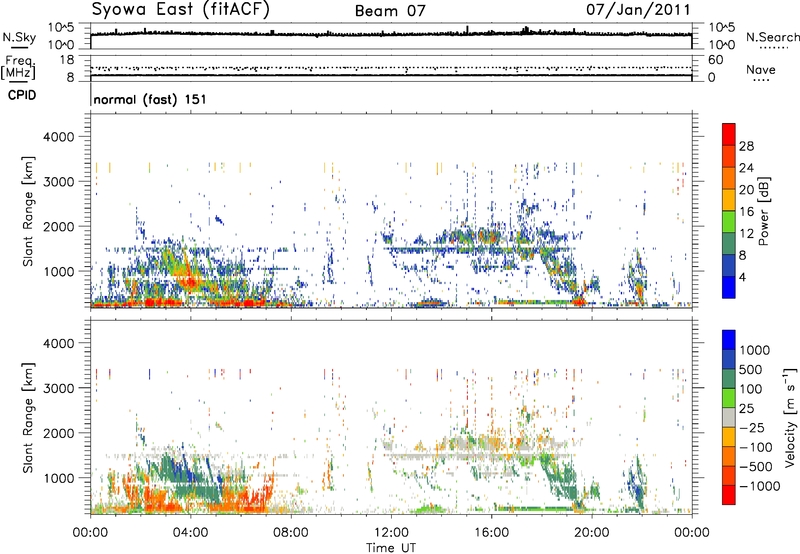Click the '20:00' time axis tick label

pyautogui.click(x=591, y=533)
